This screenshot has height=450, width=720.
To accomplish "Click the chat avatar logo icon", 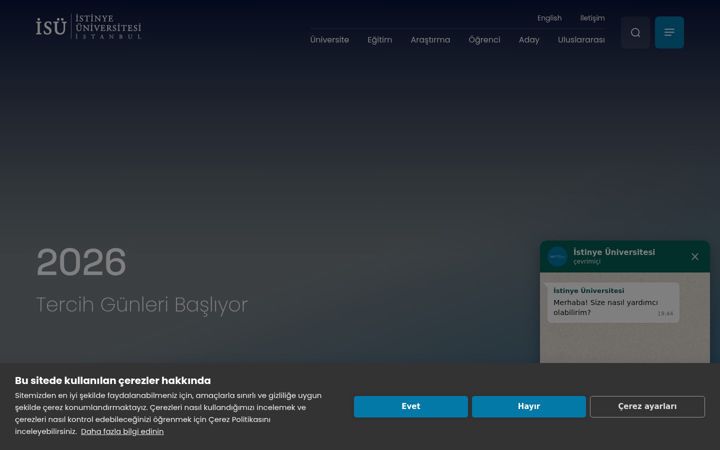I will pos(557,257).
